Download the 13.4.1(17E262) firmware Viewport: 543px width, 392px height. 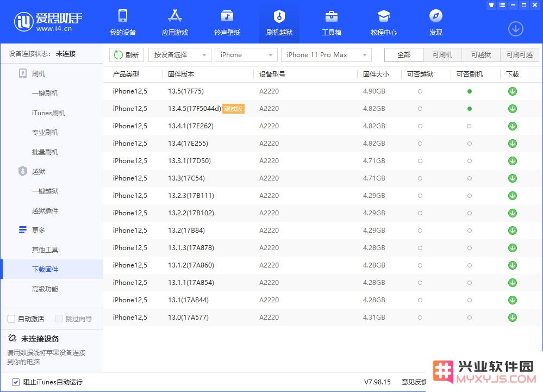pyautogui.click(x=513, y=126)
